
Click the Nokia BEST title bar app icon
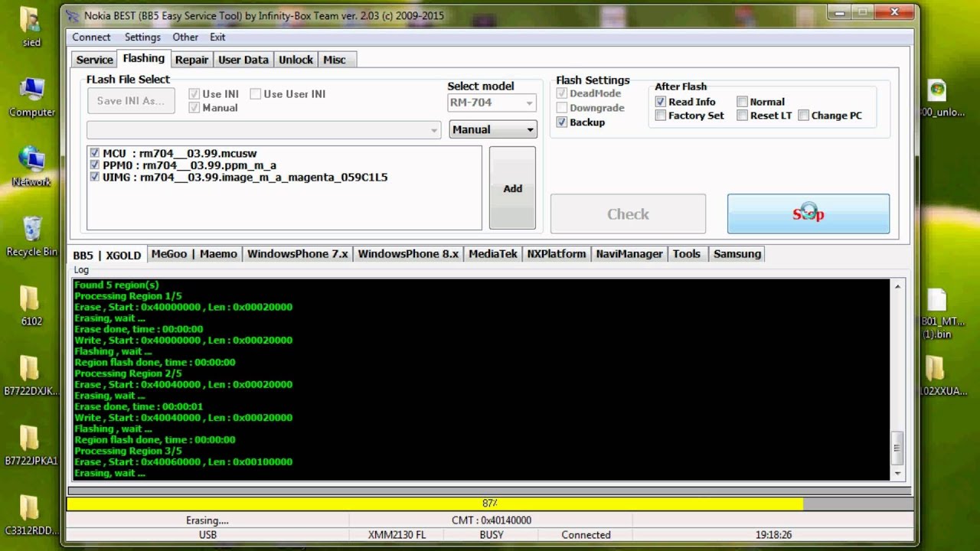pyautogui.click(x=73, y=15)
